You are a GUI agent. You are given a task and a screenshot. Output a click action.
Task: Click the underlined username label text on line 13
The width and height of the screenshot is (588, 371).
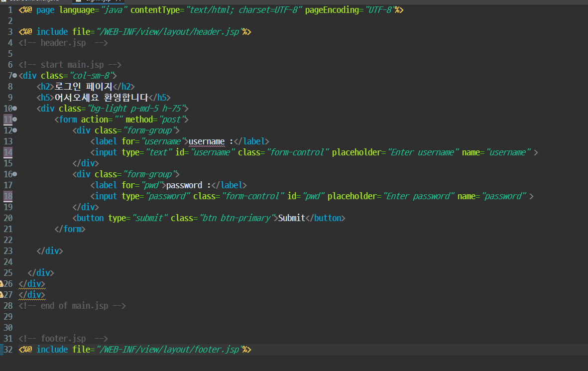pos(207,141)
